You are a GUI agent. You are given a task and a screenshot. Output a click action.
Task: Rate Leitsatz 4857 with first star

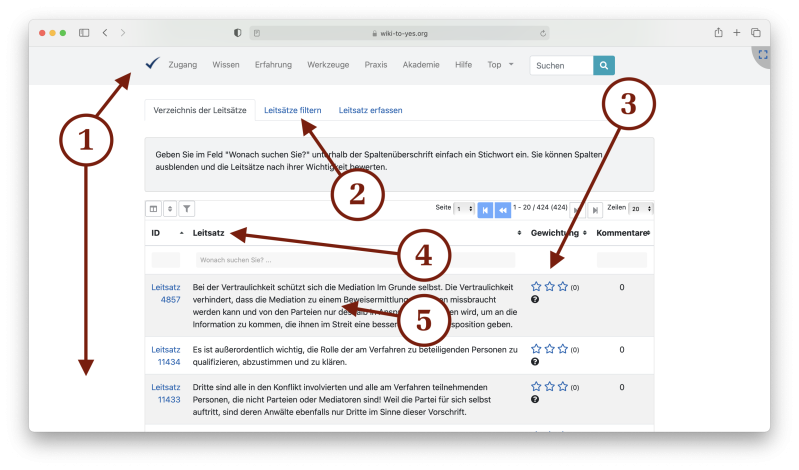pyautogui.click(x=537, y=287)
